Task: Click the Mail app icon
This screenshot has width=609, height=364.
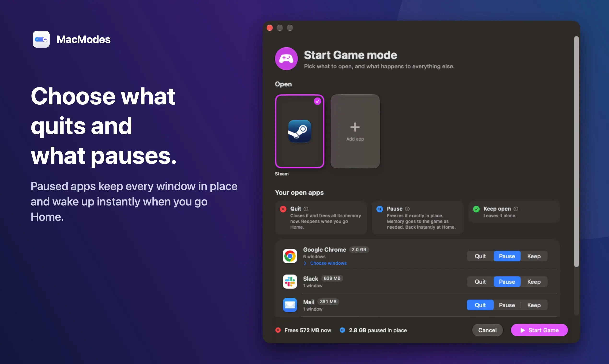Action: pyautogui.click(x=290, y=305)
